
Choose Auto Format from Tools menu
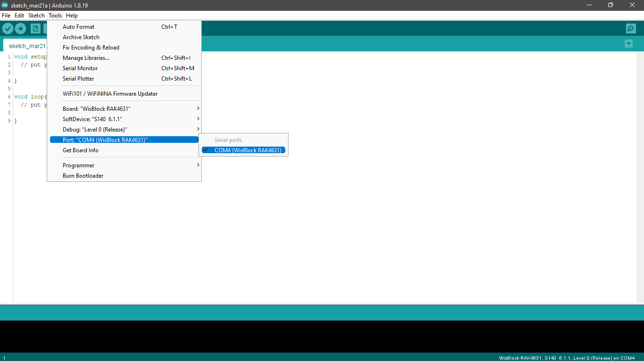click(x=124, y=27)
